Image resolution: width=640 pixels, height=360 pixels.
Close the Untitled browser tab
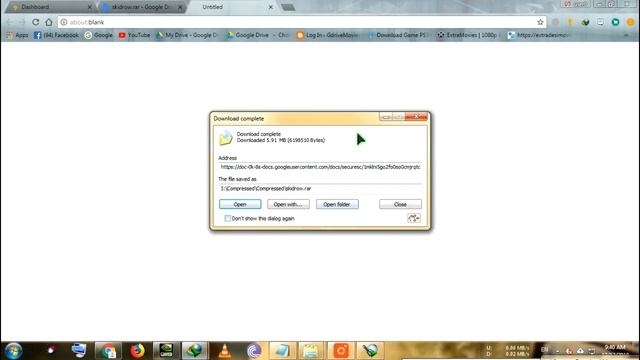[x=271, y=7]
